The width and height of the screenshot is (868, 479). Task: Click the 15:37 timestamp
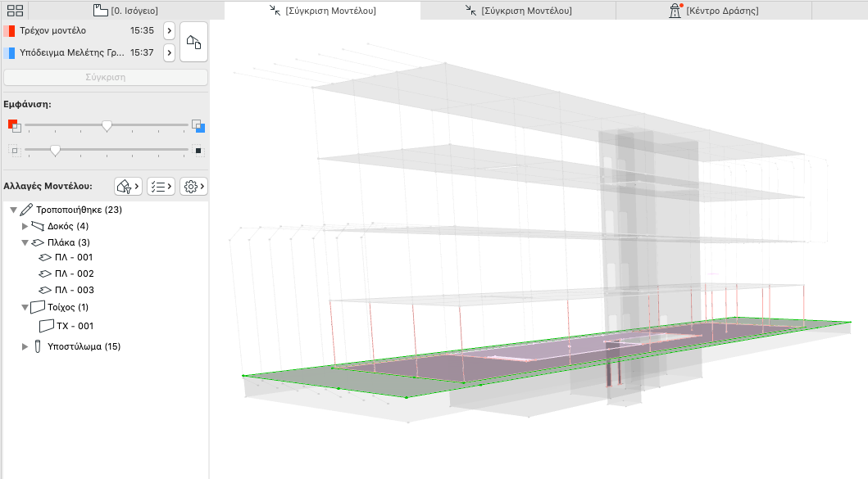point(142,53)
